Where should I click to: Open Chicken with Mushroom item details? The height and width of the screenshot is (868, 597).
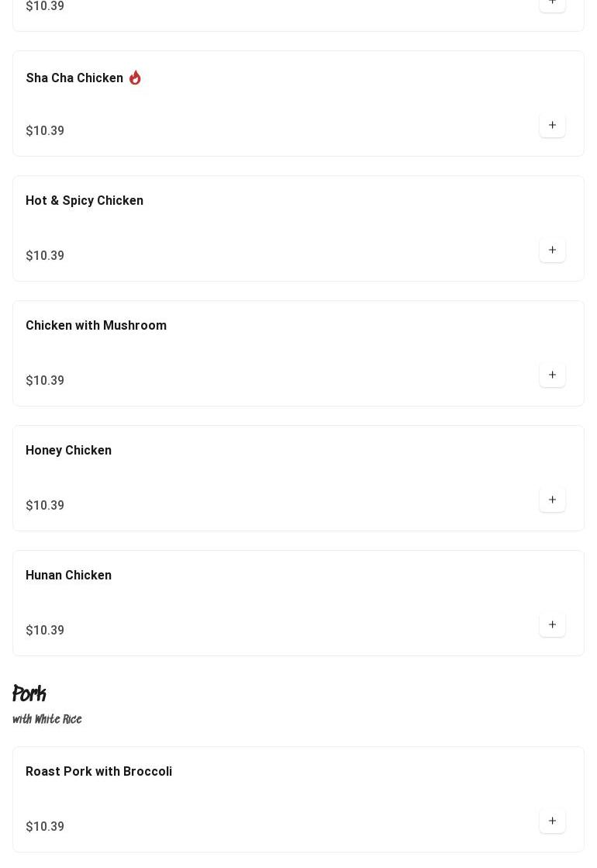pos(95,326)
